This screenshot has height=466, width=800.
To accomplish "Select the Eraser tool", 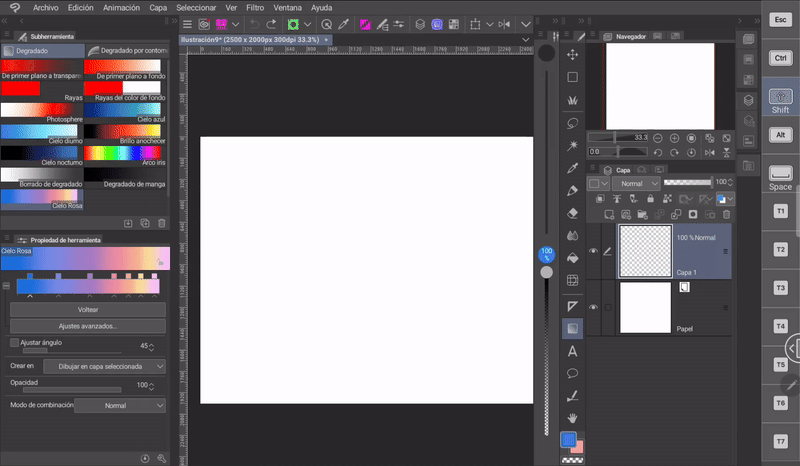I will [573, 213].
